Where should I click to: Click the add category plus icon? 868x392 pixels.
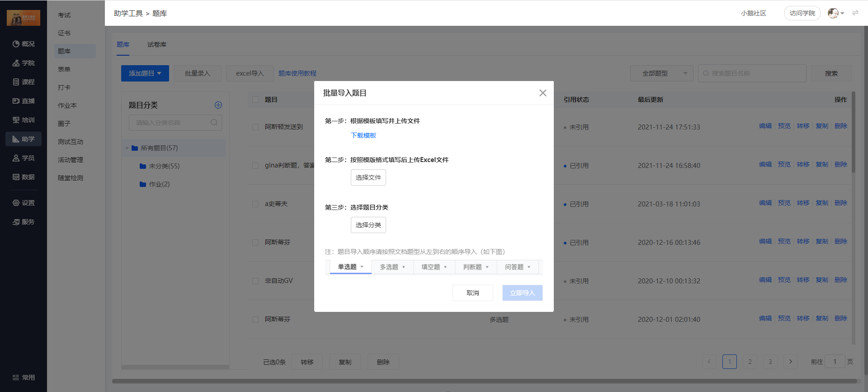pos(218,105)
